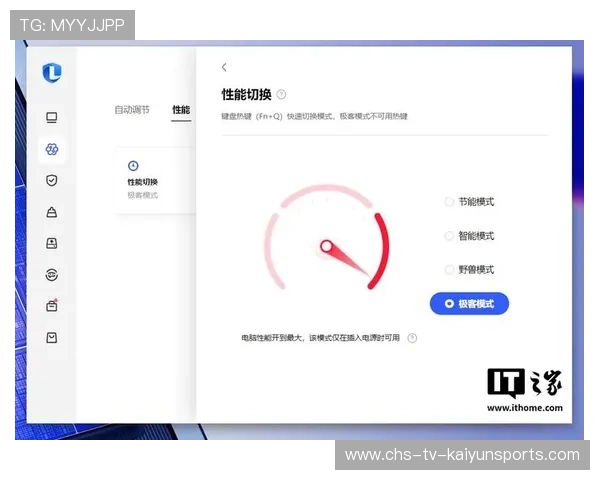This screenshot has height=480, width=600.
Task: Click help icon after 电脑性能开到最大 description
Action: [x=412, y=338]
